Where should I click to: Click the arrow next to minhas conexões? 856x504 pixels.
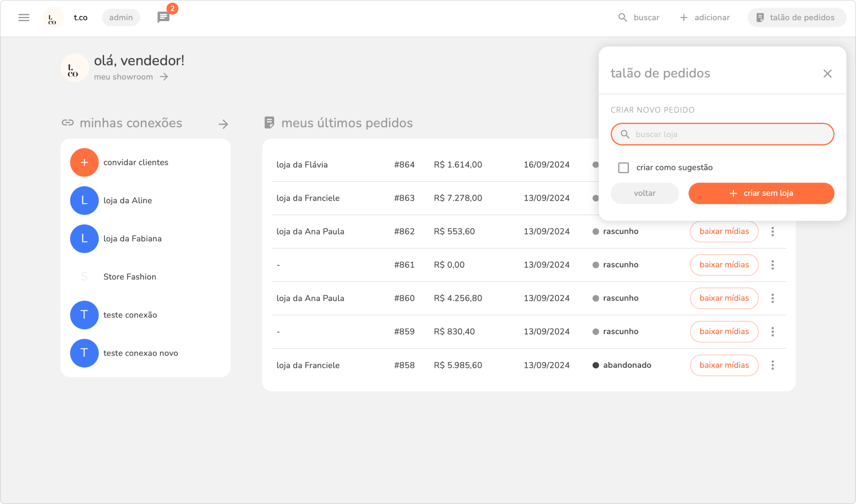click(x=223, y=124)
